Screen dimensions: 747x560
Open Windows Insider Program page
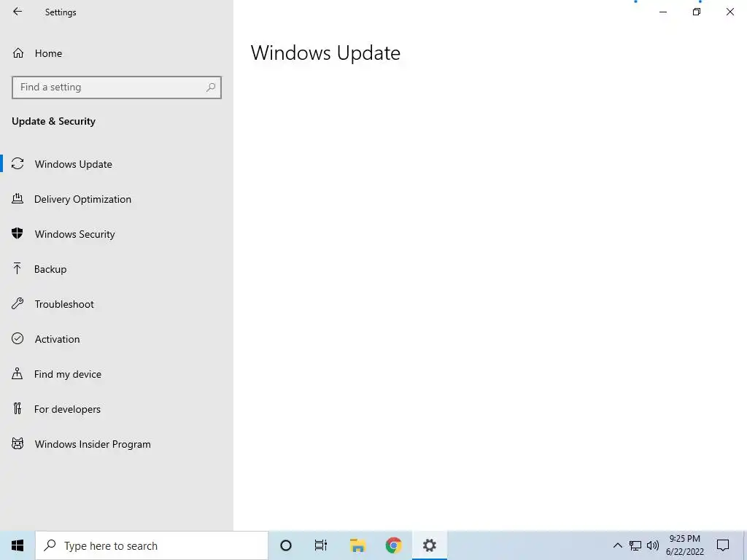tap(117, 444)
